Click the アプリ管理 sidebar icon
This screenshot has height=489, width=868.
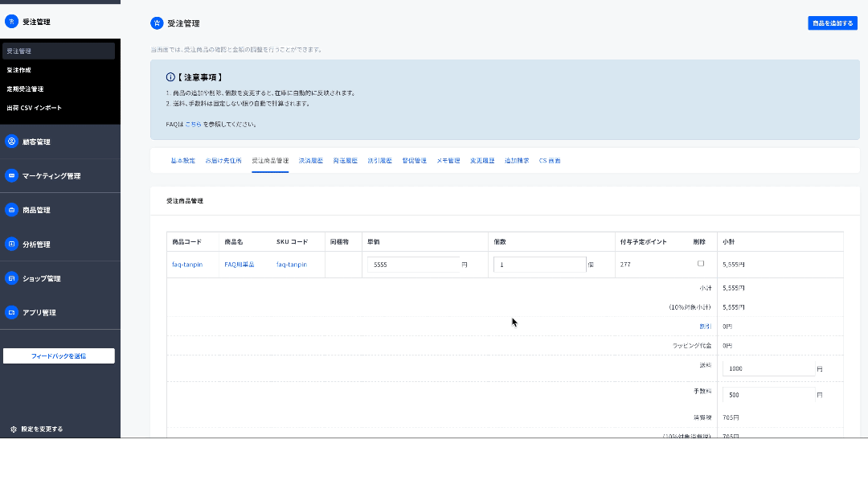click(11, 312)
